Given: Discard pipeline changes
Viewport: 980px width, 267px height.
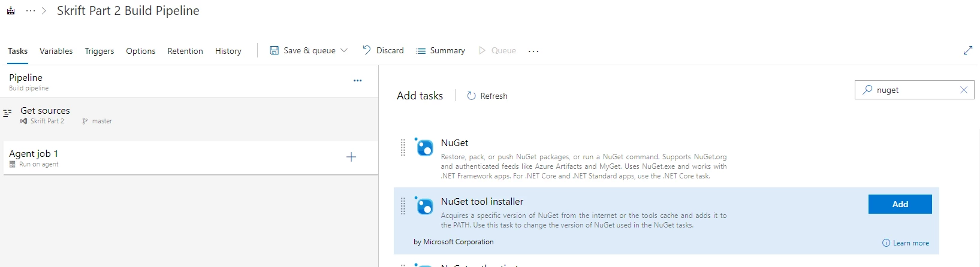Looking at the screenshot, I should click(x=383, y=50).
